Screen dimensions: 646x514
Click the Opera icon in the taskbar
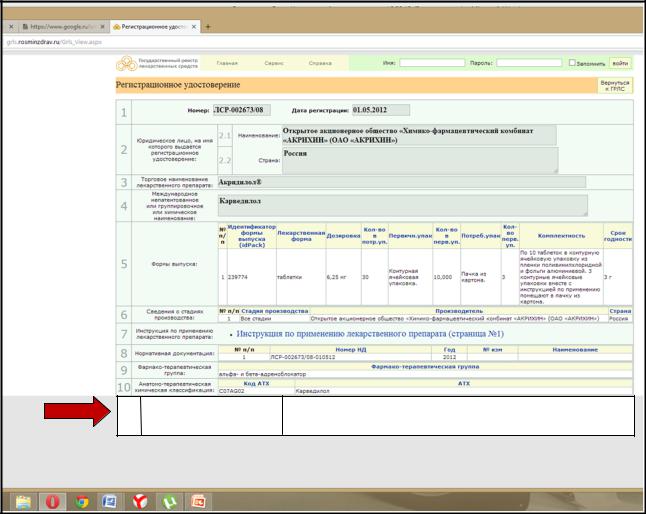pos(53,502)
